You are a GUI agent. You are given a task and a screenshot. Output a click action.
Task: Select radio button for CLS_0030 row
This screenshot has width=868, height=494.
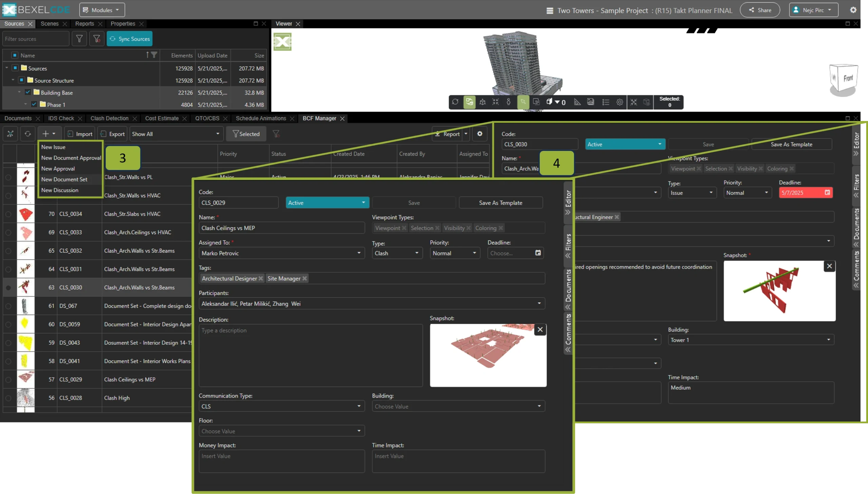8,287
